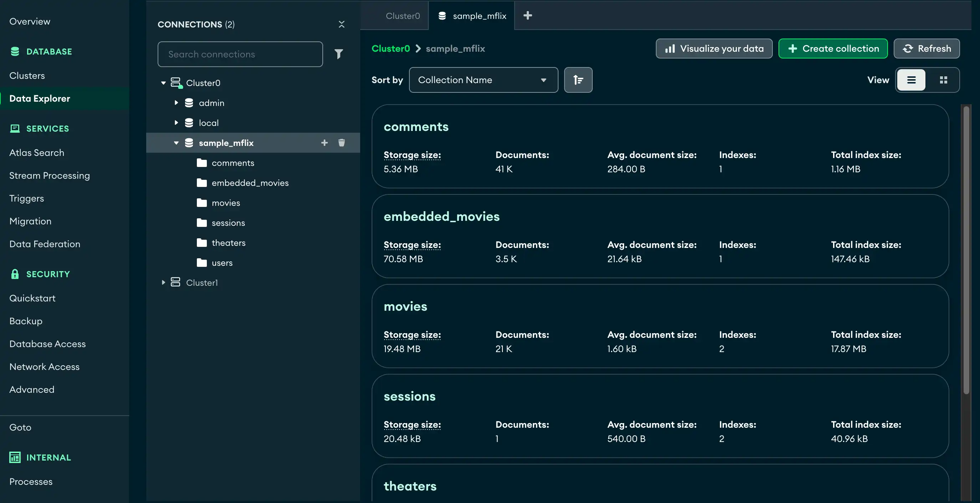Expand the admin database in the tree
This screenshot has width=980, height=503.
pyautogui.click(x=176, y=103)
